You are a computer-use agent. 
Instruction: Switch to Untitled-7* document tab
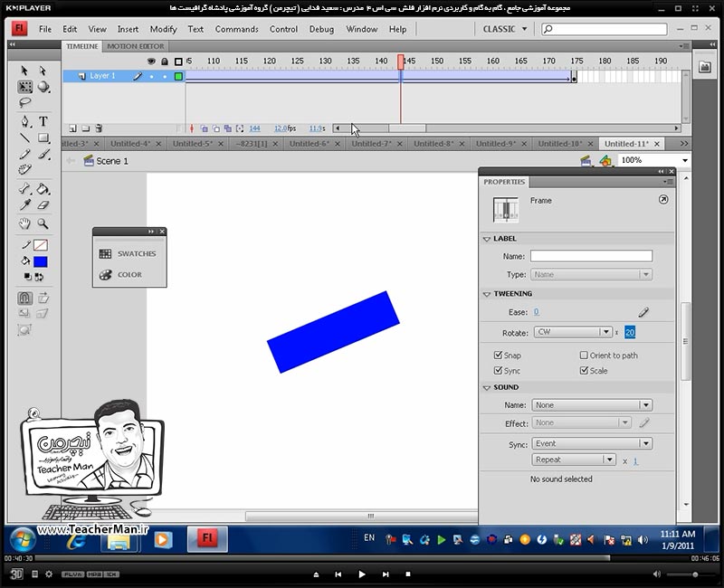(x=371, y=144)
